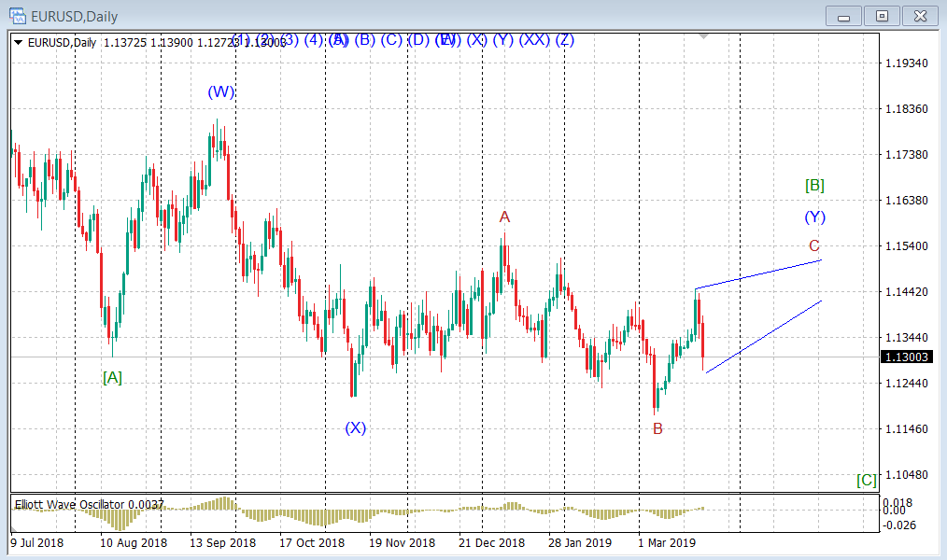Close the EURUSD,Daily chart window
This screenshot has width=947, height=560.
tap(920, 16)
